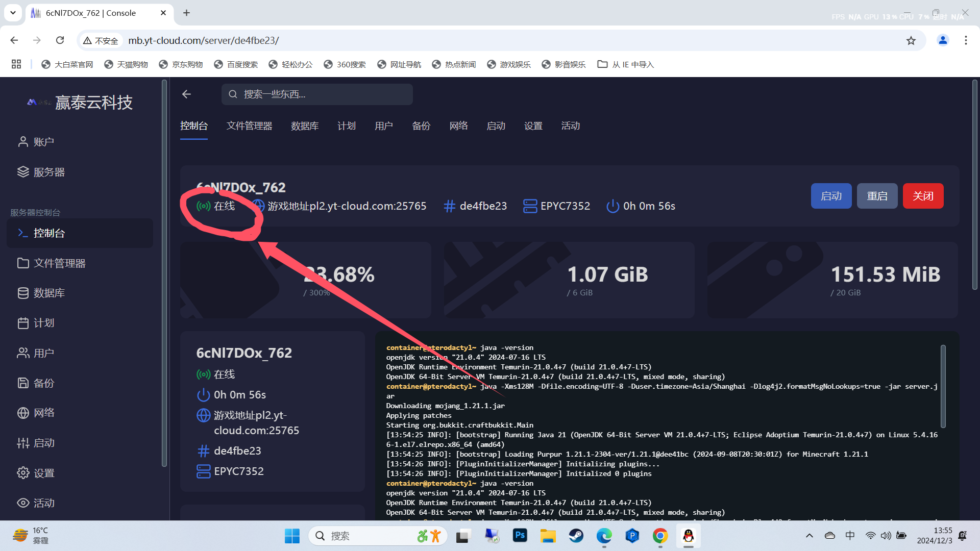This screenshot has width=980, height=551.
Task: Go back in browser history
Action: click(14, 40)
